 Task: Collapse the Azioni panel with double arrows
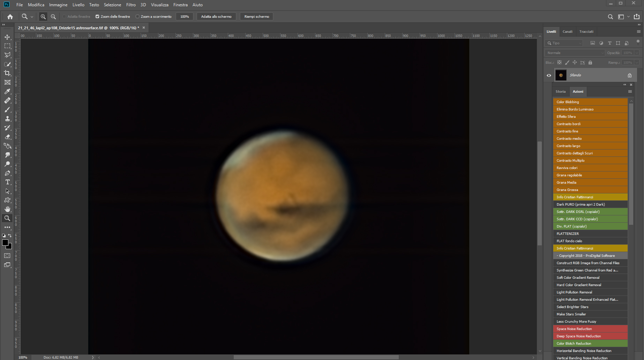625,85
